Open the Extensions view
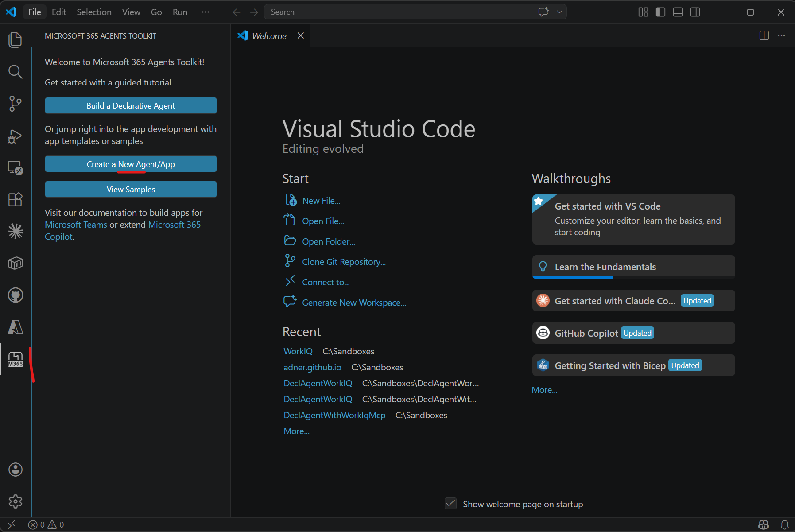 [16, 200]
